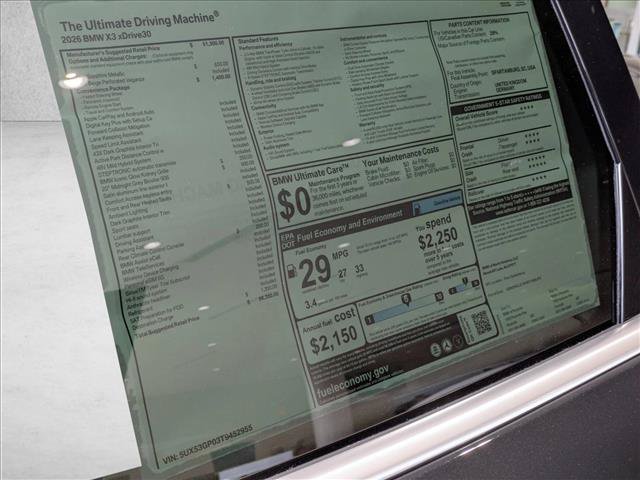Viewport: 640px width, 480px height.
Task: Click "Manufacturer's Suggested Retail Price" line
Action: (113, 51)
